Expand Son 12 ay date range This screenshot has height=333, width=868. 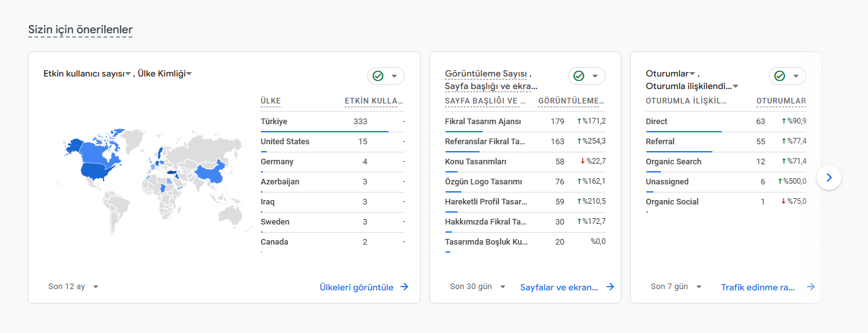coord(74,287)
